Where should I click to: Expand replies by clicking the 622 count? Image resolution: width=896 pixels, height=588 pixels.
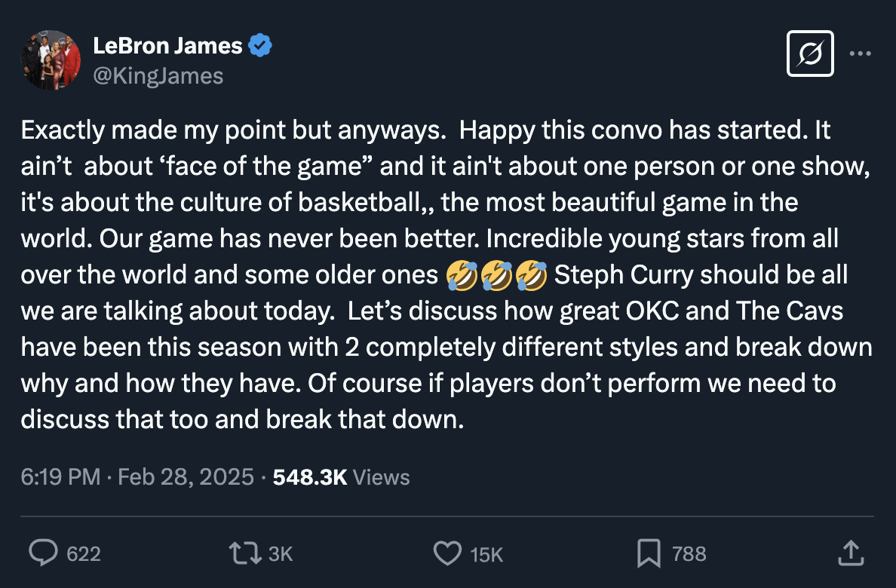(84, 554)
